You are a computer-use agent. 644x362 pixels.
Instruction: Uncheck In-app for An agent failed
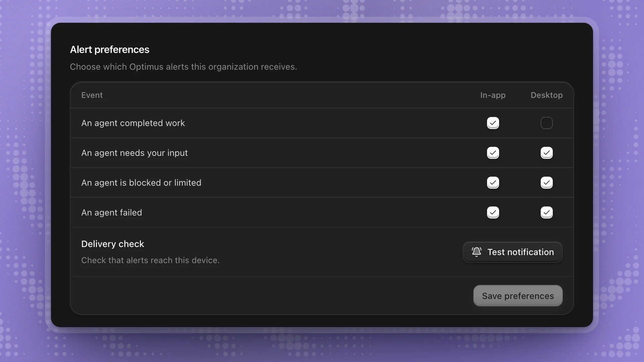[493, 213]
